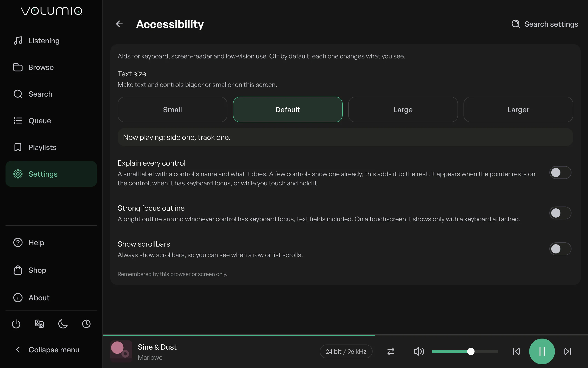Image resolution: width=588 pixels, height=368 pixels.
Task: Open Listening from the sidebar
Action: (51, 40)
